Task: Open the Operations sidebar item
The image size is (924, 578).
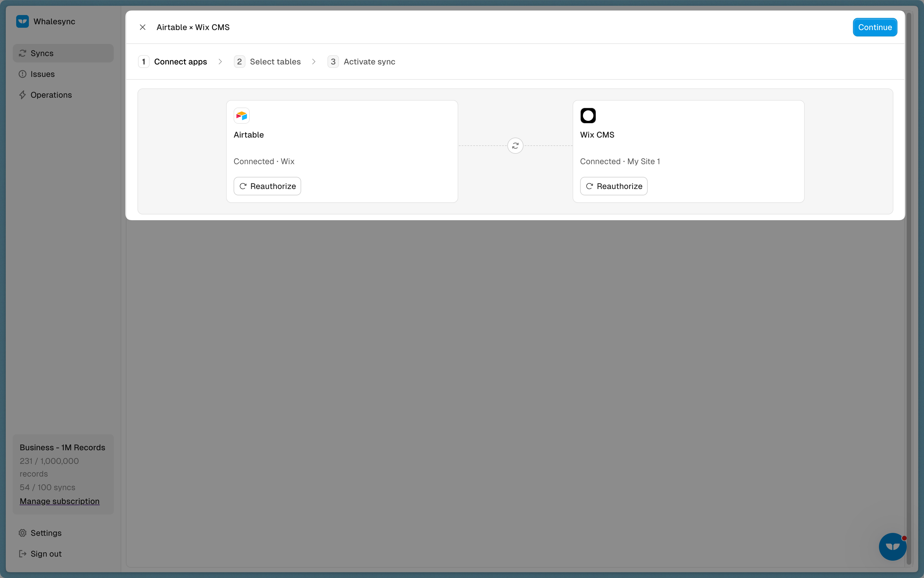Action: pos(63,95)
